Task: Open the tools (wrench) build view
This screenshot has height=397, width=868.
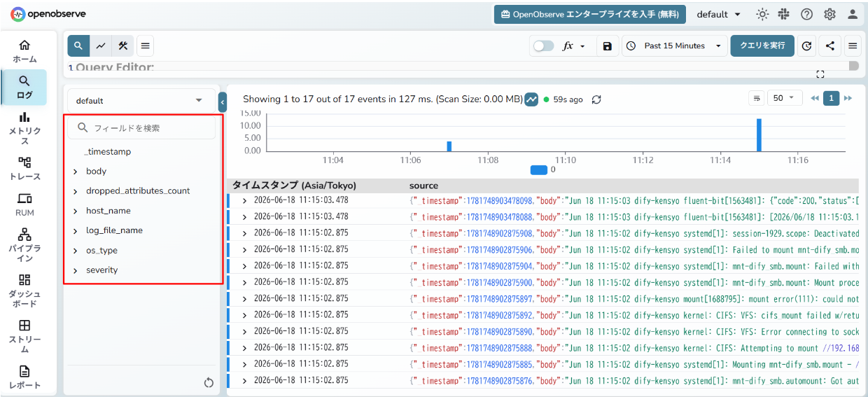Action: point(122,46)
